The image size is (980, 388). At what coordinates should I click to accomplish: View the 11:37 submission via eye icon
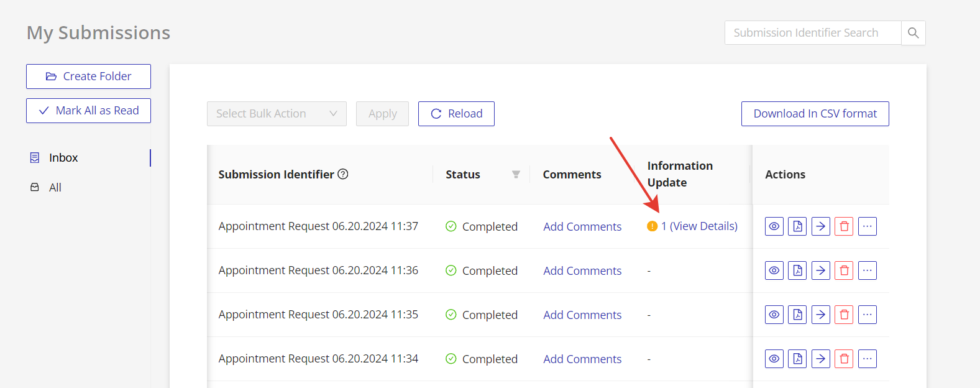tap(774, 226)
